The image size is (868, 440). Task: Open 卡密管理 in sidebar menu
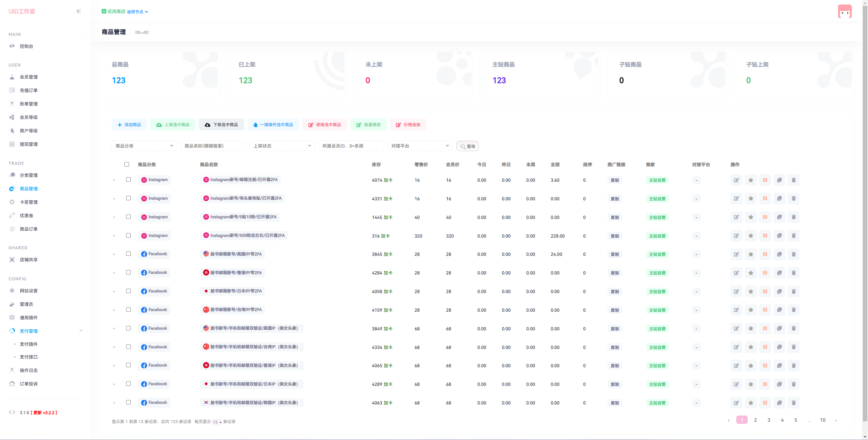click(x=29, y=202)
